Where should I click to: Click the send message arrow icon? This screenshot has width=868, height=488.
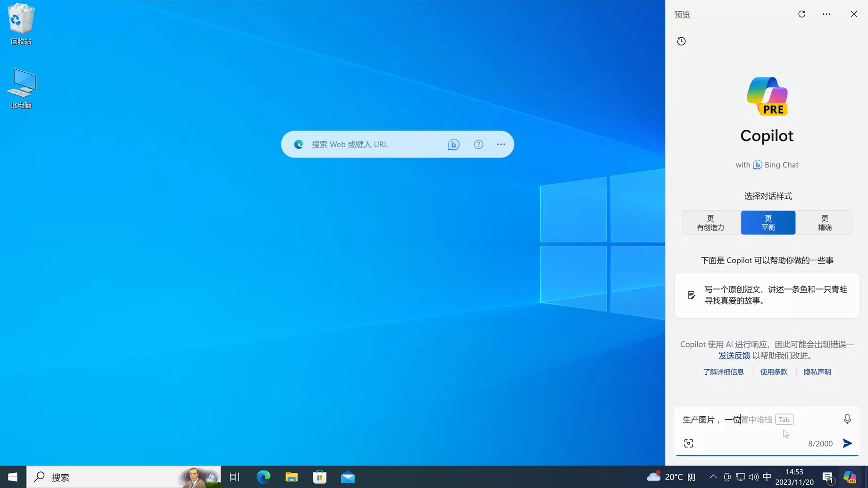[847, 443]
